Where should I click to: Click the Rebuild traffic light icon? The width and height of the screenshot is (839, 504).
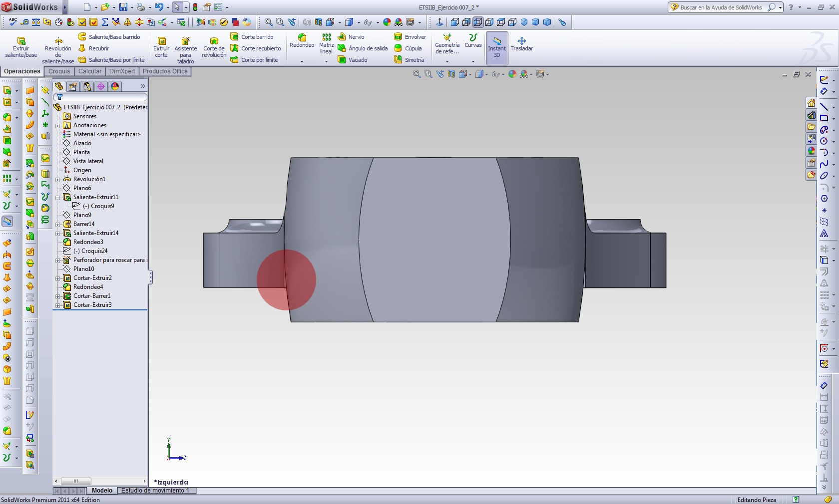coord(195,7)
